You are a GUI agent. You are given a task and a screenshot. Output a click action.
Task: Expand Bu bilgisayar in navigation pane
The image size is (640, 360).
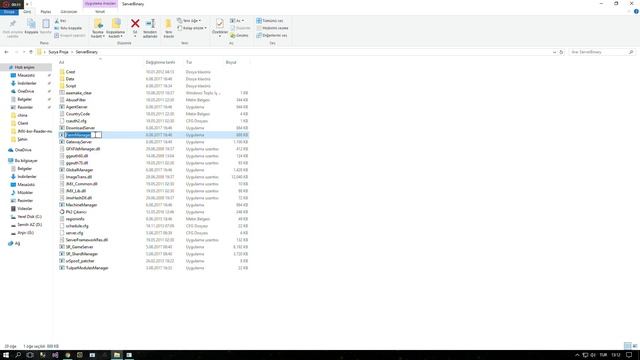(x=26, y=160)
